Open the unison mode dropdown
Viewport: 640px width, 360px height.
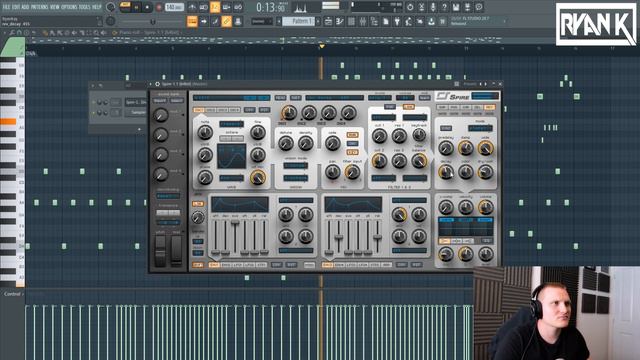point(296,166)
